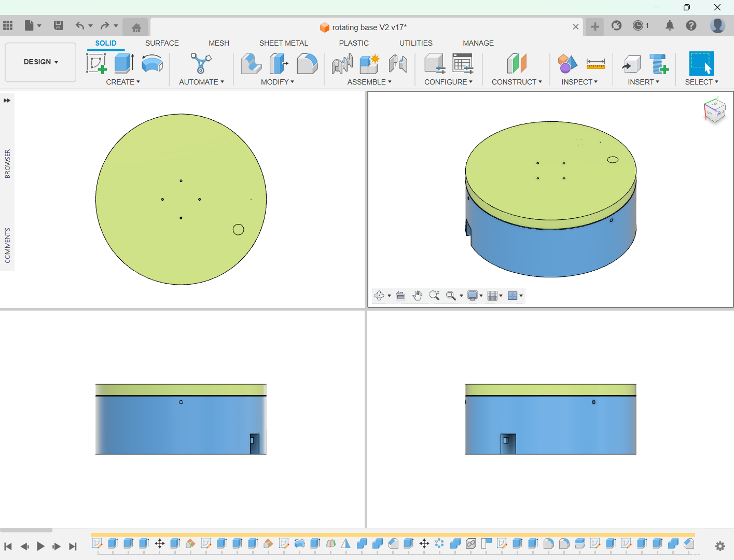This screenshot has width=734, height=560.
Task: Click the Measure tool icon
Action: pos(595,64)
